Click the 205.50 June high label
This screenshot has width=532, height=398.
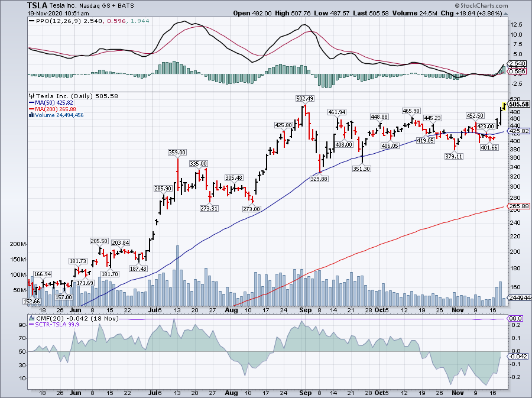point(99,241)
